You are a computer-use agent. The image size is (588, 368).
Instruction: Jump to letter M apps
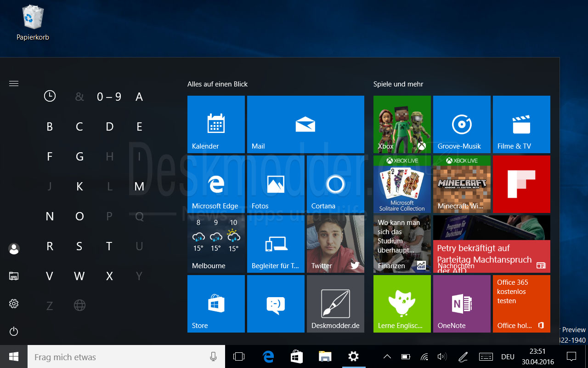click(x=139, y=186)
